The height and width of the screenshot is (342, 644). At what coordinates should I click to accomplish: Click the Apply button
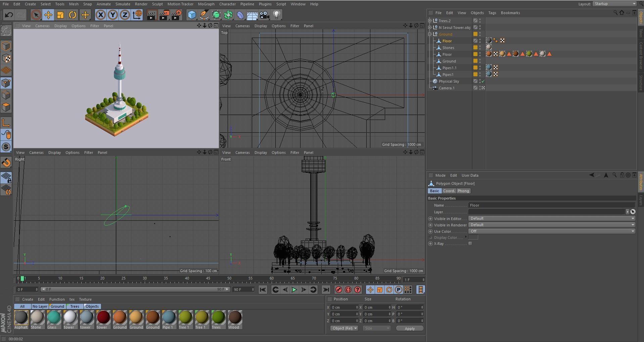[409, 329]
